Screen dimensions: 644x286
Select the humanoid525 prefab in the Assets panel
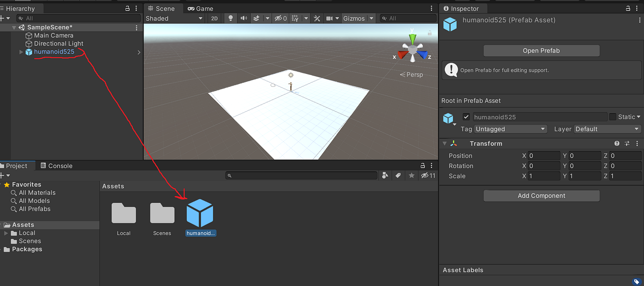pos(200,214)
